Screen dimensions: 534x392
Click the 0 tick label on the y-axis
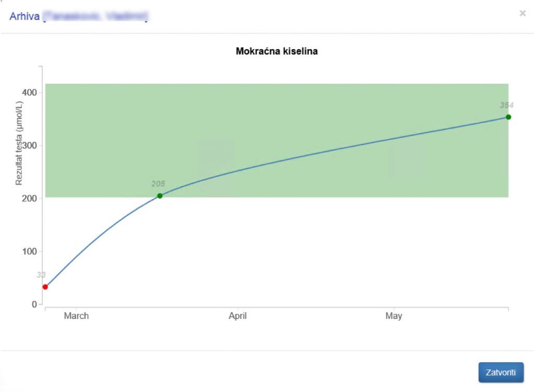click(34, 304)
